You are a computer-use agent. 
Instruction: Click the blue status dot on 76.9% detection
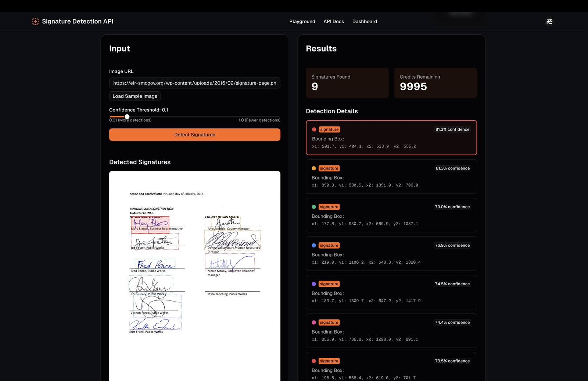(314, 245)
